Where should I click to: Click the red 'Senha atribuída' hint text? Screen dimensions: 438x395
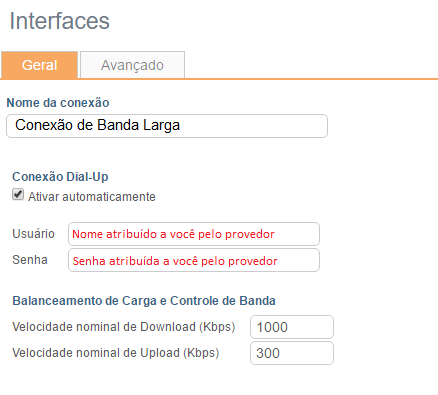[x=175, y=261]
